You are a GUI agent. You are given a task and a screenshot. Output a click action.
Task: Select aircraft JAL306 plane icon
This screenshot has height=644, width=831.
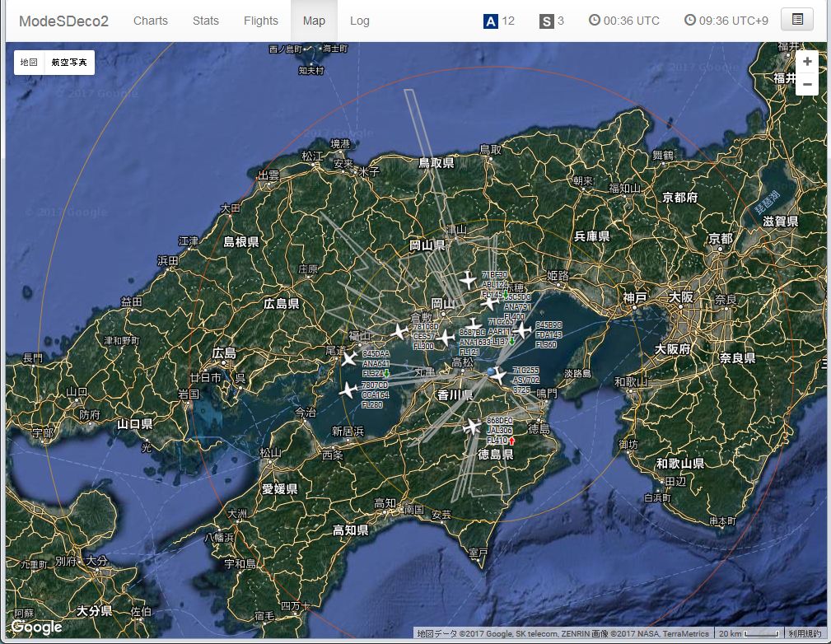pyautogui.click(x=471, y=426)
